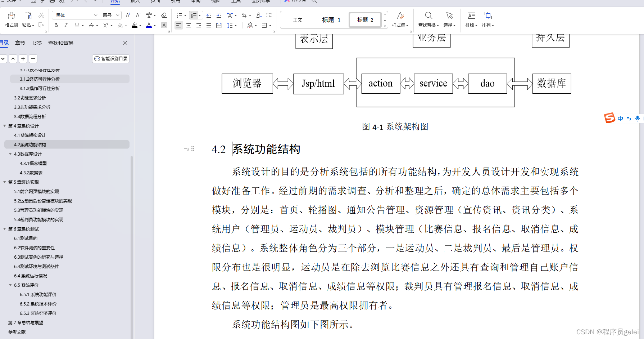Click the Copy icon under scissors
The width and height of the screenshot is (644, 339).
click(x=41, y=25)
